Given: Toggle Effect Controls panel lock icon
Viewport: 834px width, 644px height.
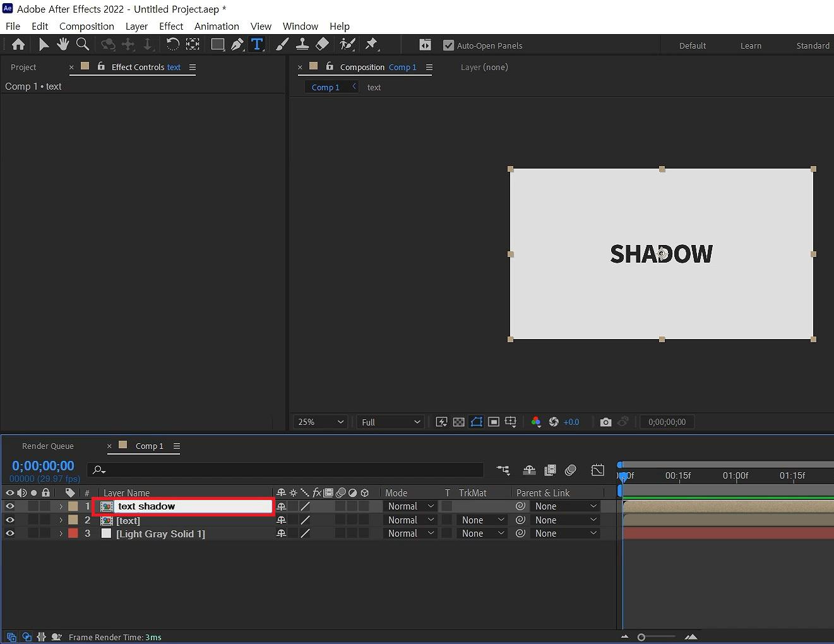Looking at the screenshot, I should [101, 66].
